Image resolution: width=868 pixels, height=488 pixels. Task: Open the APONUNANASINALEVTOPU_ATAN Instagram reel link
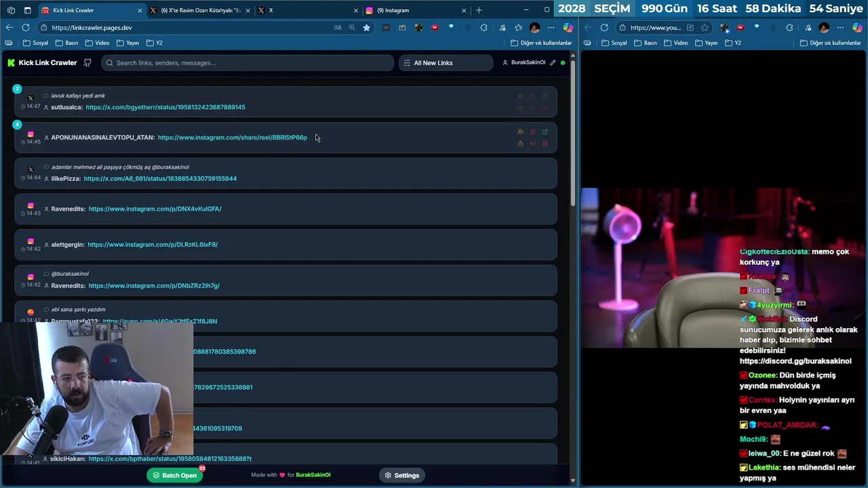232,138
